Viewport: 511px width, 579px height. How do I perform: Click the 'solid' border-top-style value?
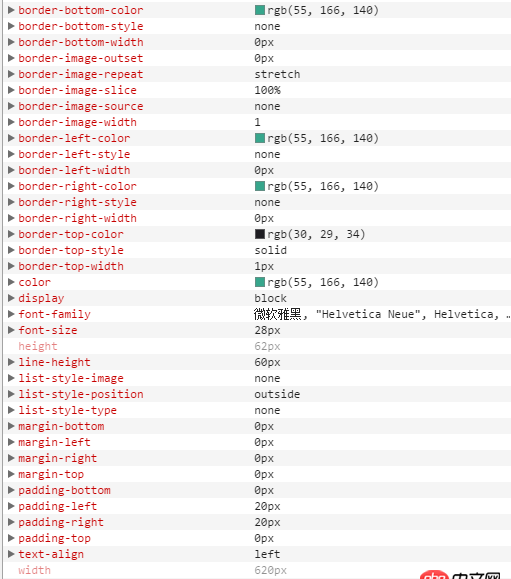tap(271, 250)
